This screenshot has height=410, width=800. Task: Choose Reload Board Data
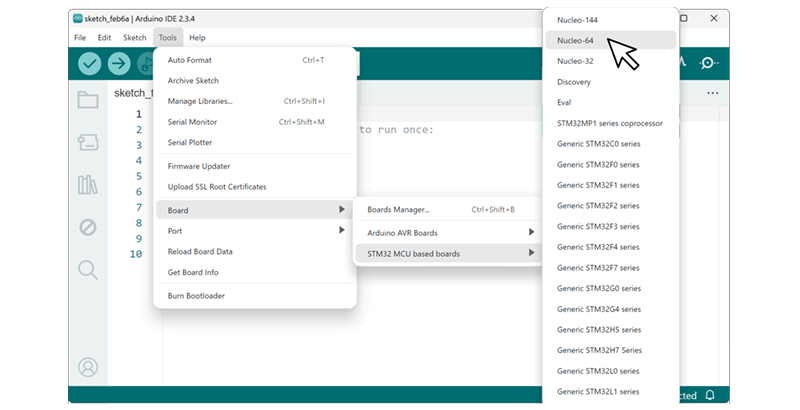pos(255,251)
